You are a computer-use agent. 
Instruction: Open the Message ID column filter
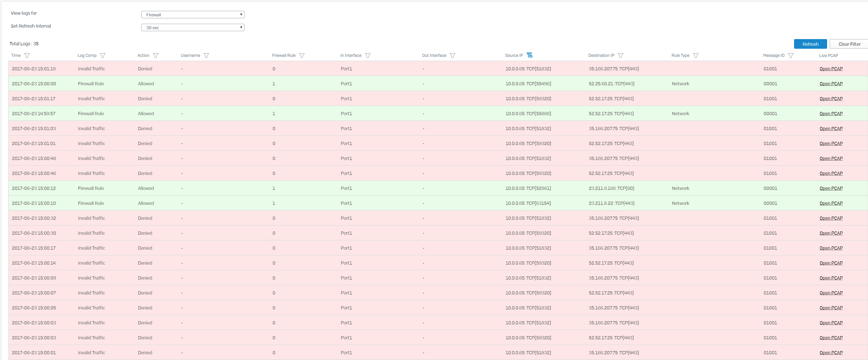coord(791,56)
